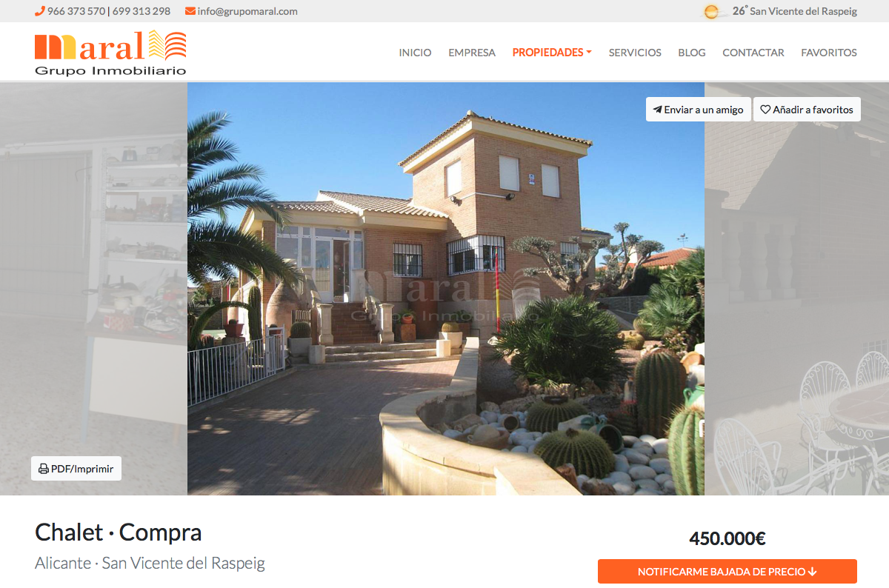Open the Contactar page
The image size is (889, 588).
click(753, 53)
